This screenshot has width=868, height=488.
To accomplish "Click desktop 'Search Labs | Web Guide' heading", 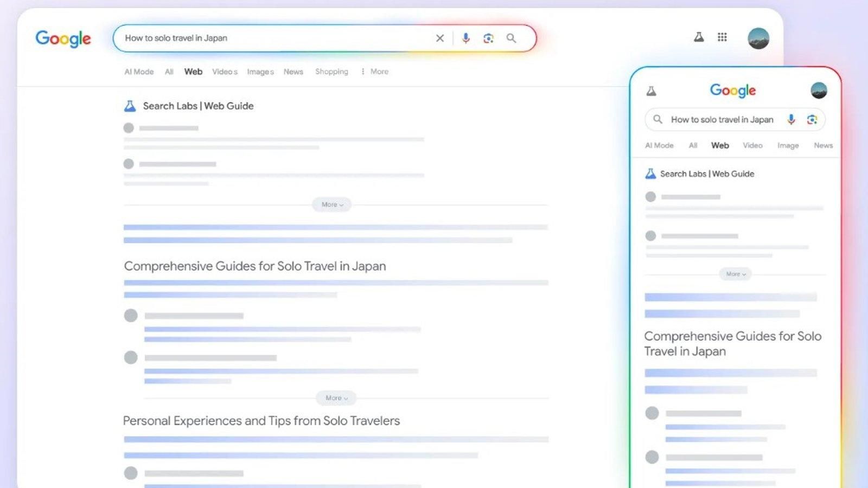I will pyautogui.click(x=198, y=106).
